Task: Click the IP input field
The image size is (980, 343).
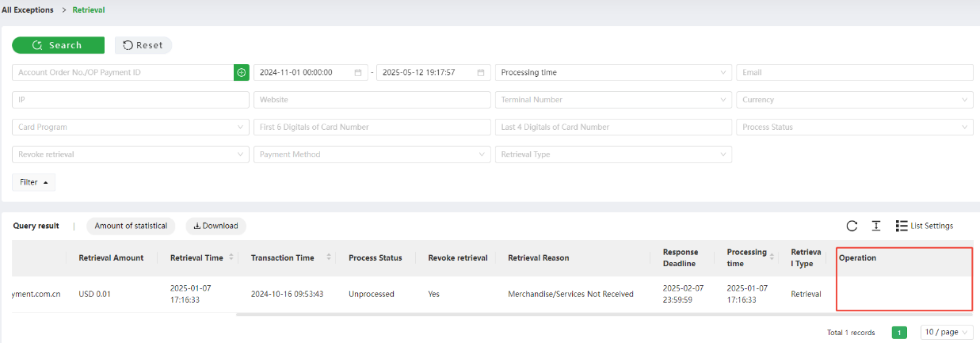Action: click(x=131, y=100)
